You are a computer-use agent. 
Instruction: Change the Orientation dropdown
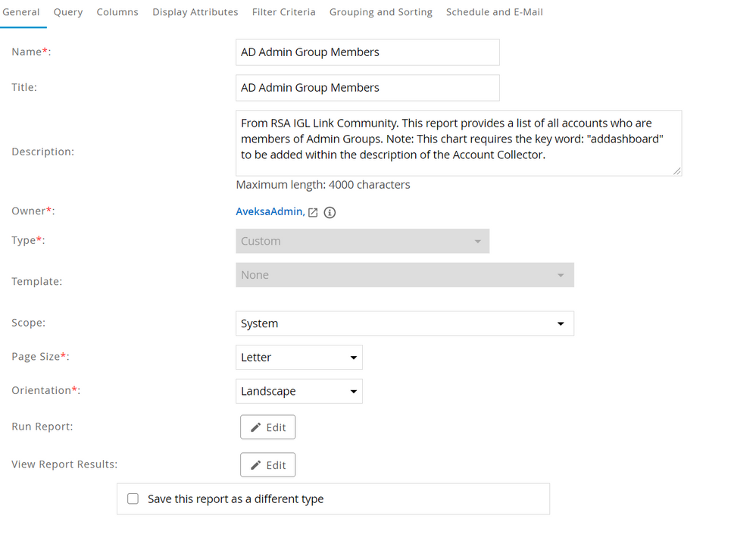point(299,392)
